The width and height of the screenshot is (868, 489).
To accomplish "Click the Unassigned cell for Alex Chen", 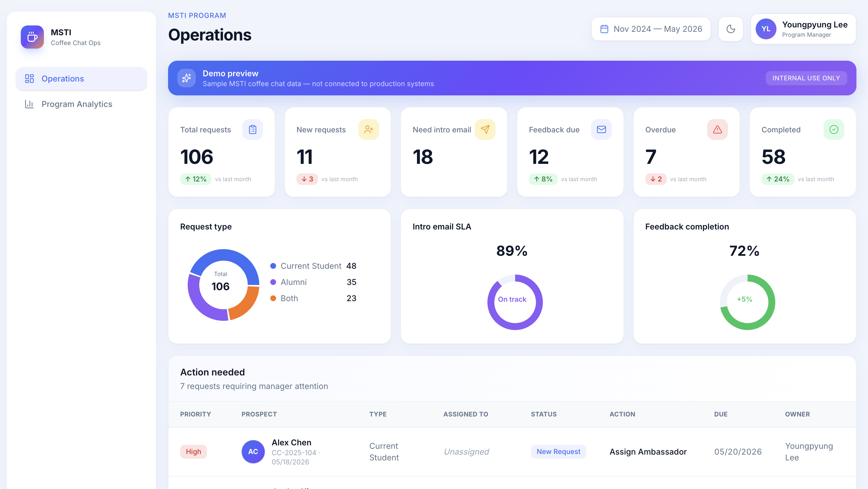I will (x=466, y=451).
